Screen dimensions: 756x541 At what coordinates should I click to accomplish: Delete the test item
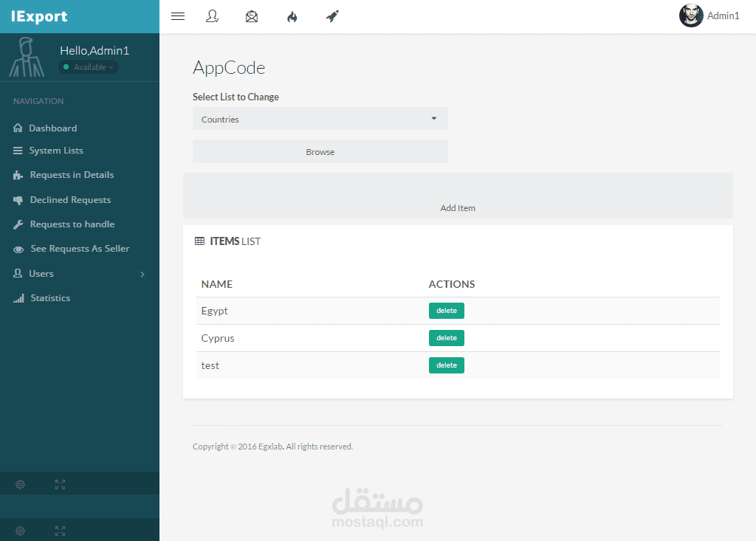coord(447,365)
